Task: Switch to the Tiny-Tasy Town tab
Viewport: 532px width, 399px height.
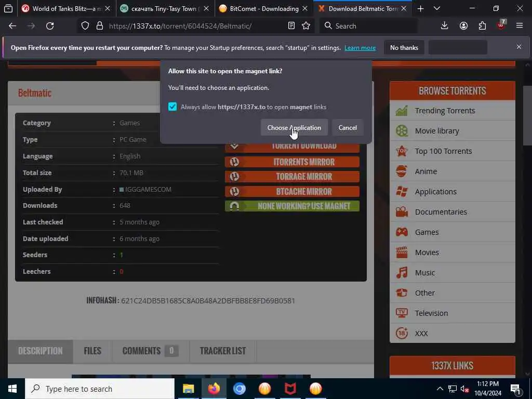Action: coord(165,8)
